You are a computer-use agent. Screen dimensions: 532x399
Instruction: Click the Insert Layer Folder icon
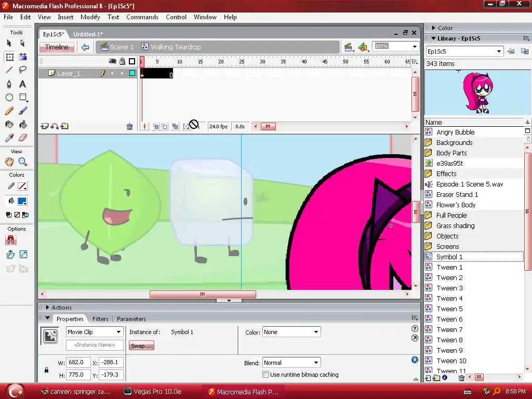(x=64, y=126)
